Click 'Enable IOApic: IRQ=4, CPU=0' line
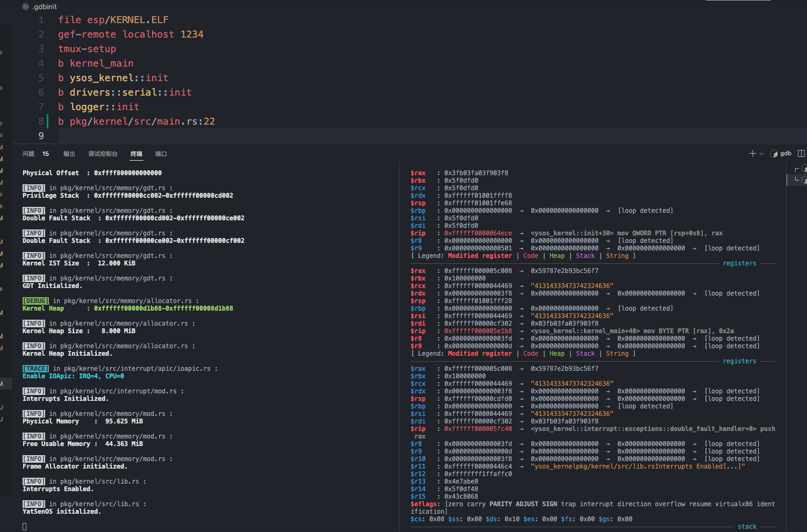 click(73, 376)
